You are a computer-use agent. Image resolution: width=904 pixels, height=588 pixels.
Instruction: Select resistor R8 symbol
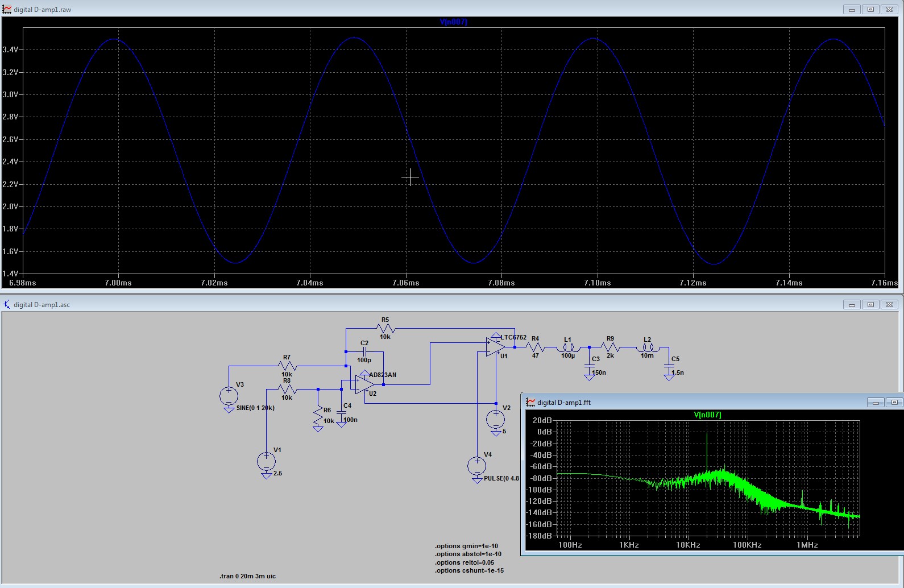point(287,390)
